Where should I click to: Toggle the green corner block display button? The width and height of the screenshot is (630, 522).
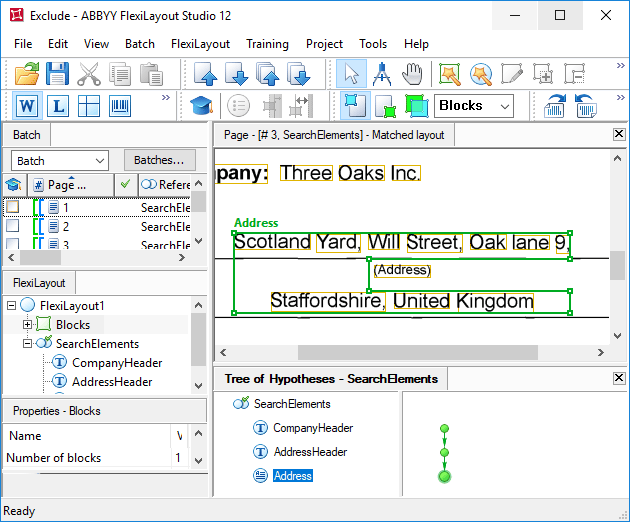[x=386, y=106]
